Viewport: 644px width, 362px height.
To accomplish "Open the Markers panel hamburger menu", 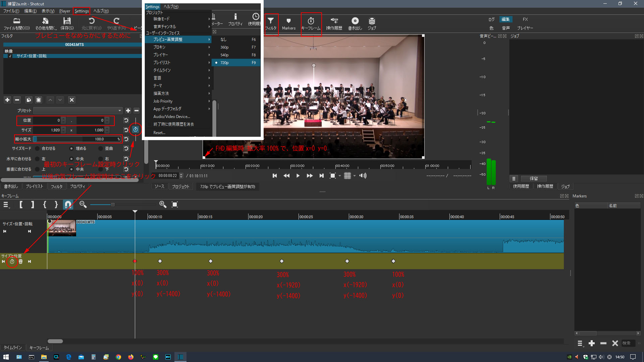I will [x=580, y=343].
